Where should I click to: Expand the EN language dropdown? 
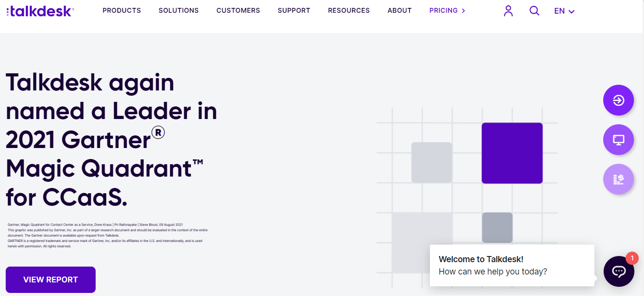(x=564, y=11)
